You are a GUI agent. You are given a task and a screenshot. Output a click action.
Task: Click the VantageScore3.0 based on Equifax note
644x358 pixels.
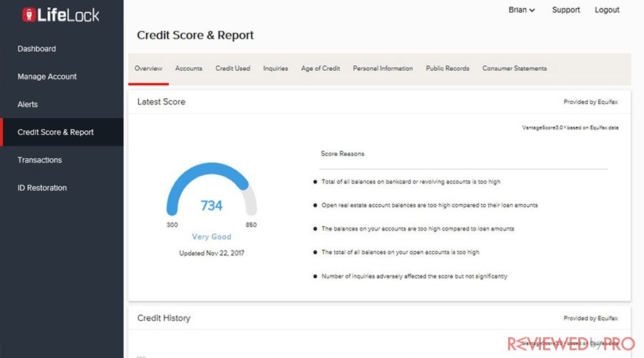tap(570, 128)
